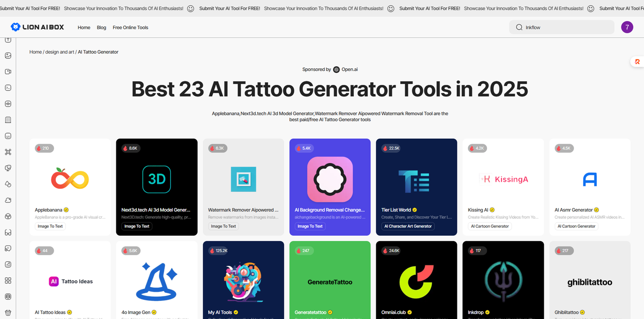
Task: Click Image To Text tag under Applebanana
Action: click(50, 226)
